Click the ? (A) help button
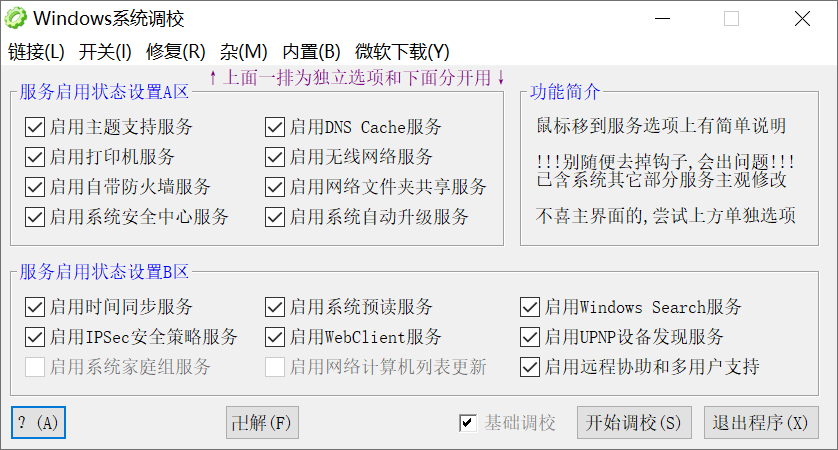This screenshot has width=838, height=450. tap(38, 423)
